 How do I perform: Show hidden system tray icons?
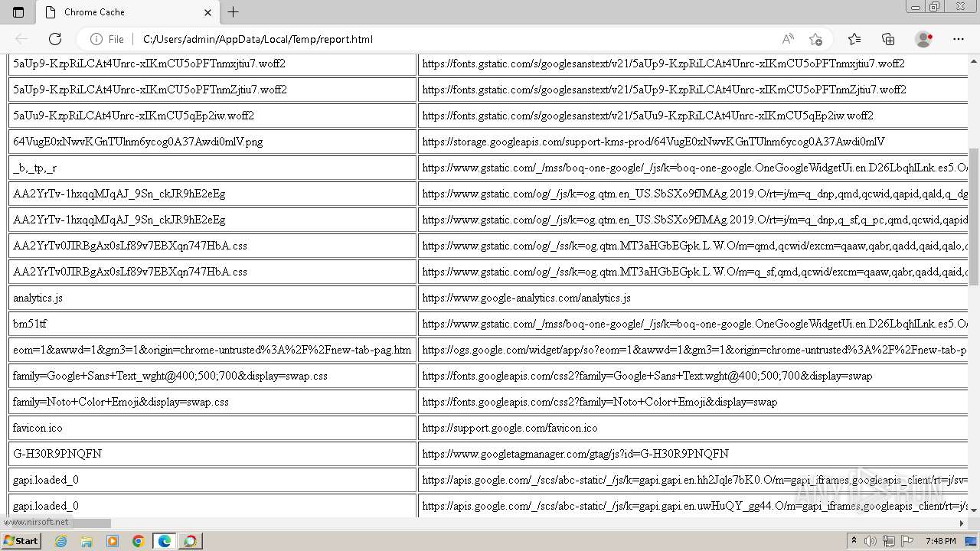[854, 541]
